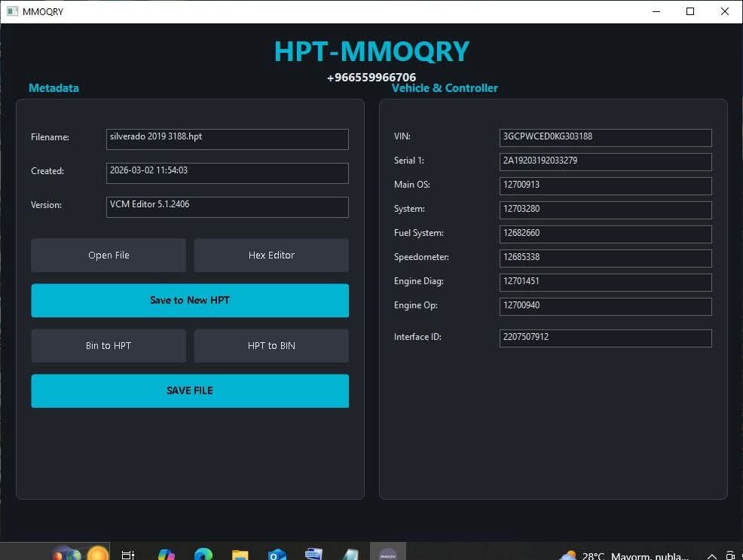The width and height of the screenshot is (743, 560).
Task: Open Microsoft Copilot from the taskbar
Action: pos(167,555)
